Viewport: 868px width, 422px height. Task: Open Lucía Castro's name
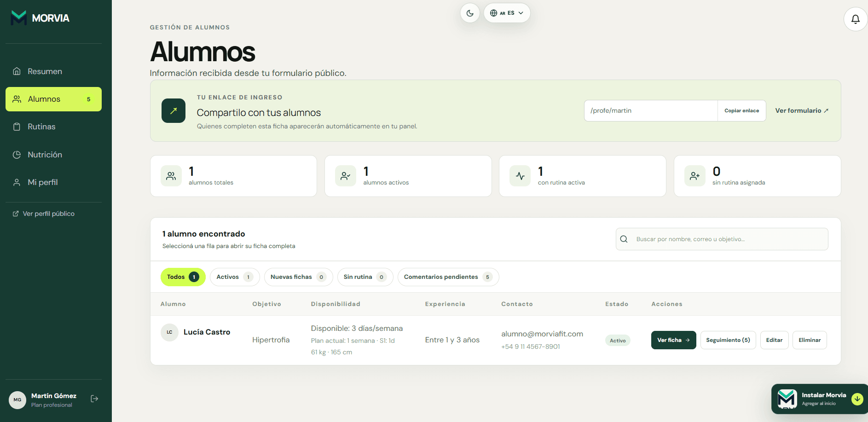pos(207,332)
